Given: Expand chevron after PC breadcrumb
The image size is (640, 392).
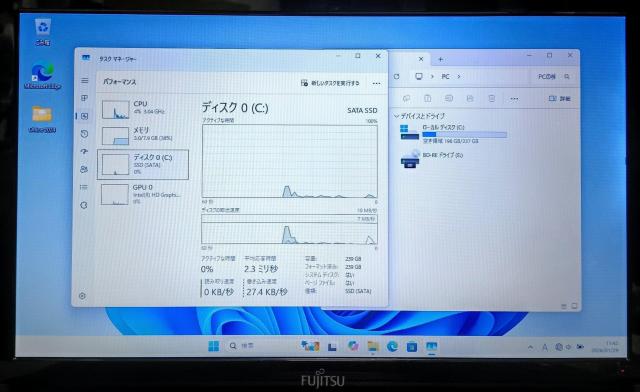Looking at the screenshot, I should coord(459,76).
